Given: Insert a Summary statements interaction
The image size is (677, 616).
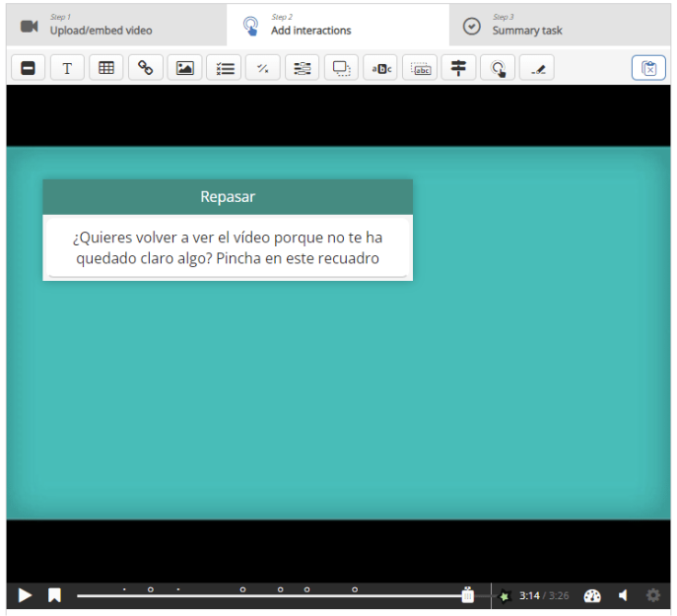Looking at the screenshot, I should [303, 68].
